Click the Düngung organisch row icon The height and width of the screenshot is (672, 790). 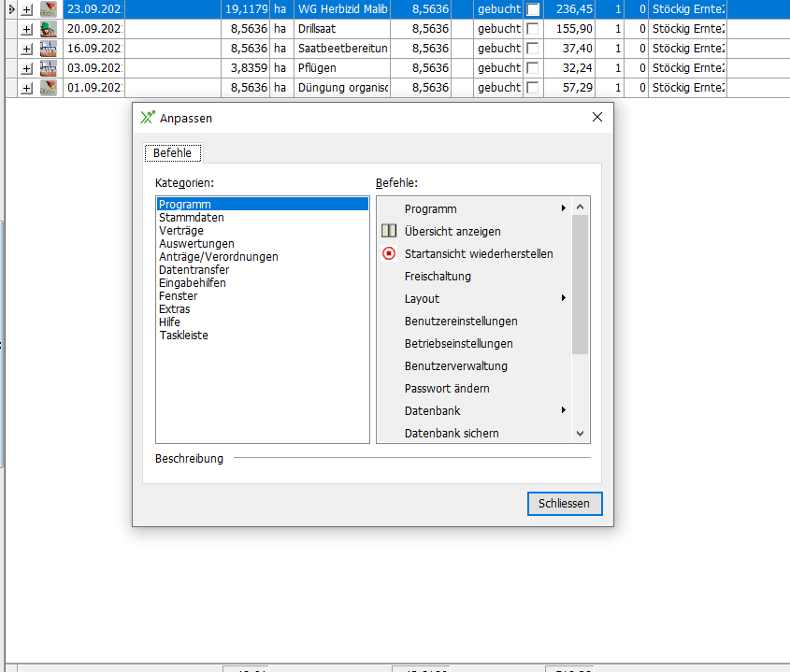pyautogui.click(x=49, y=87)
